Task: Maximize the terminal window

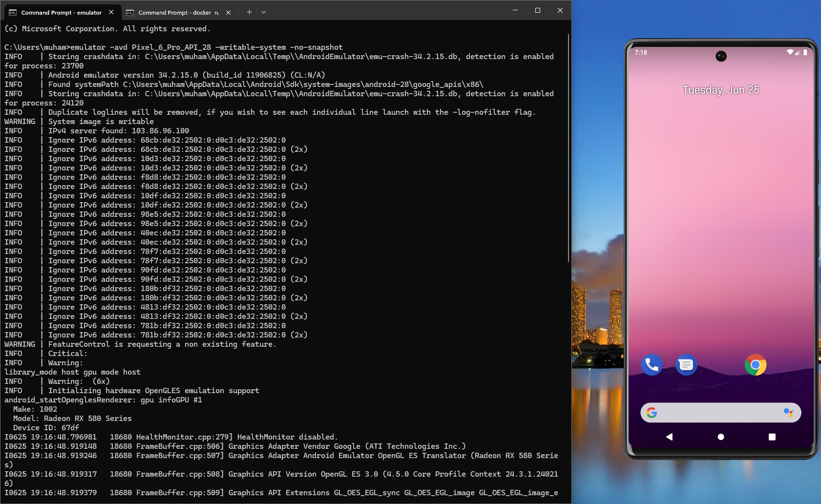Action: (538, 10)
